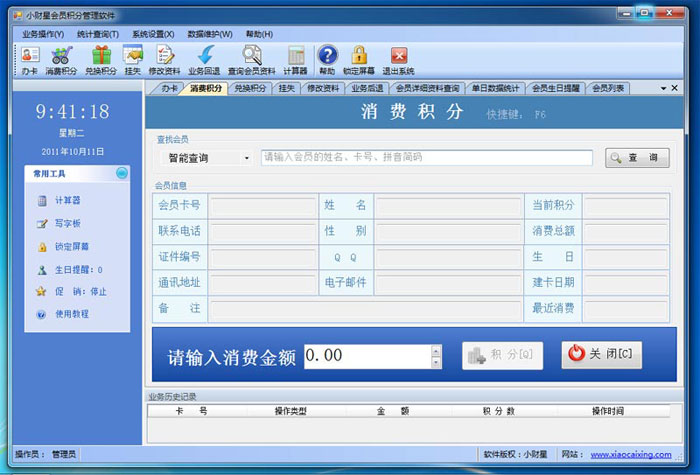Collapse the 常用工具 panel
Viewport: 700px width, 475px height.
[x=121, y=174]
